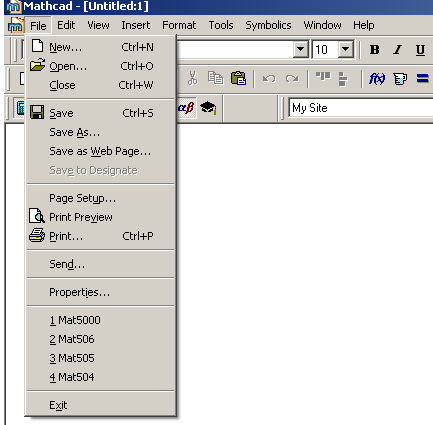Choose Save As... menu entry
The width and height of the screenshot is (433, 425).
[x=100, y=132]
